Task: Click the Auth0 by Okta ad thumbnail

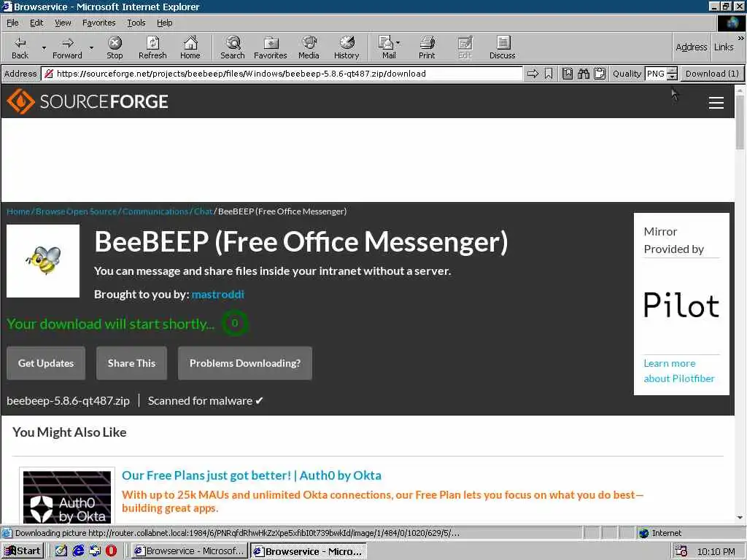Action: click(66, 497)
